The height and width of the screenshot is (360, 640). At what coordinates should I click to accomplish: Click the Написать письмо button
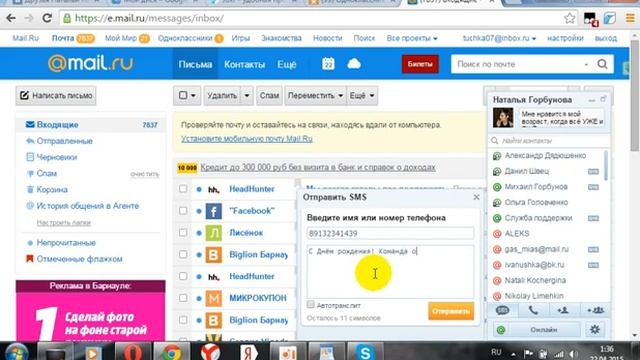click(x=56, y=96)
